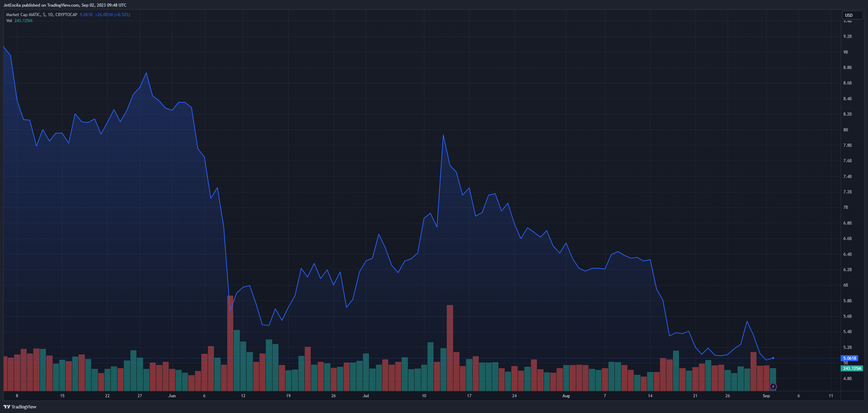Click the Jul label on the time axis
This screenshot has width=868, height=413.
(366, 396)
